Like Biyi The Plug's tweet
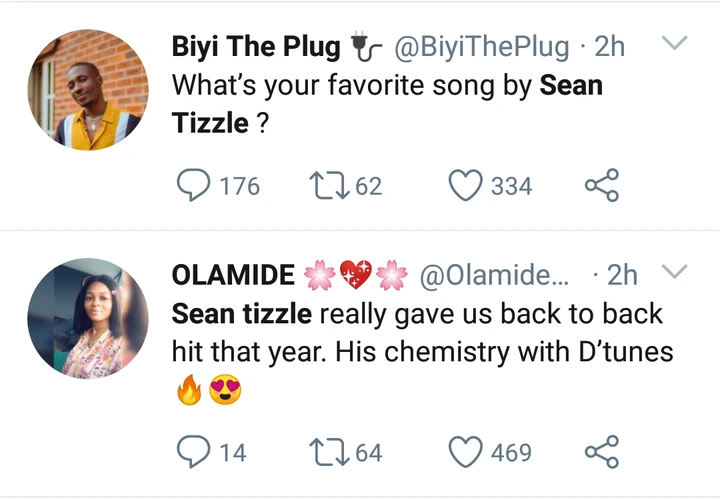This screenshot has height=500, width=720. pos(464,185)
